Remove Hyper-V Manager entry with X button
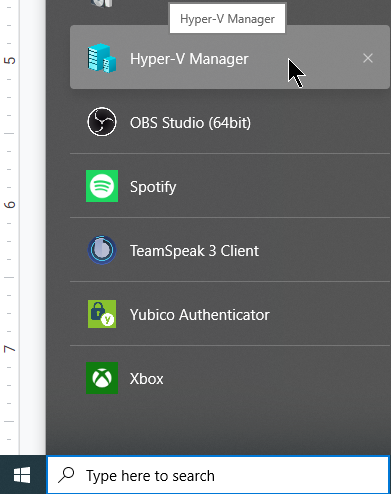 click(368, 58)
